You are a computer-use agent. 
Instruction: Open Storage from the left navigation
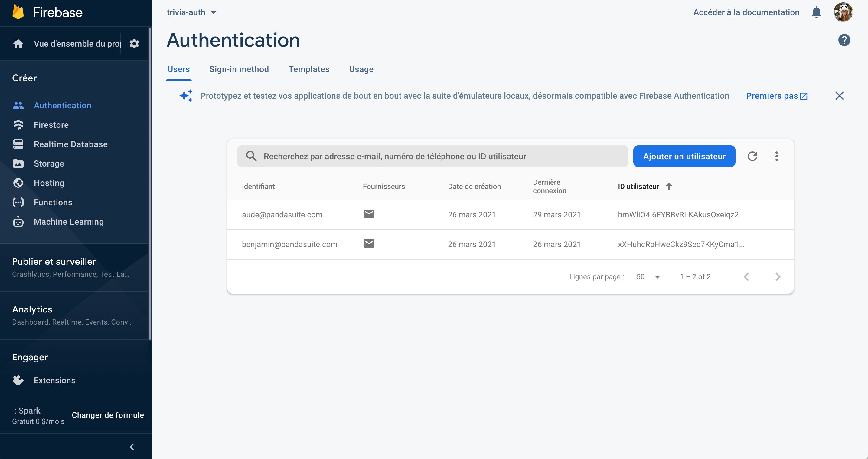tap(48, 163)
